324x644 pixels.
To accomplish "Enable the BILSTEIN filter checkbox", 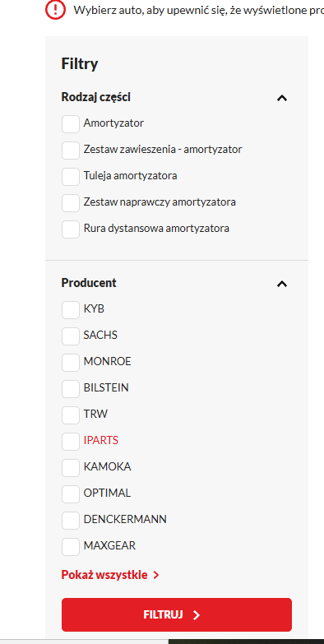I will click(71, 388).
